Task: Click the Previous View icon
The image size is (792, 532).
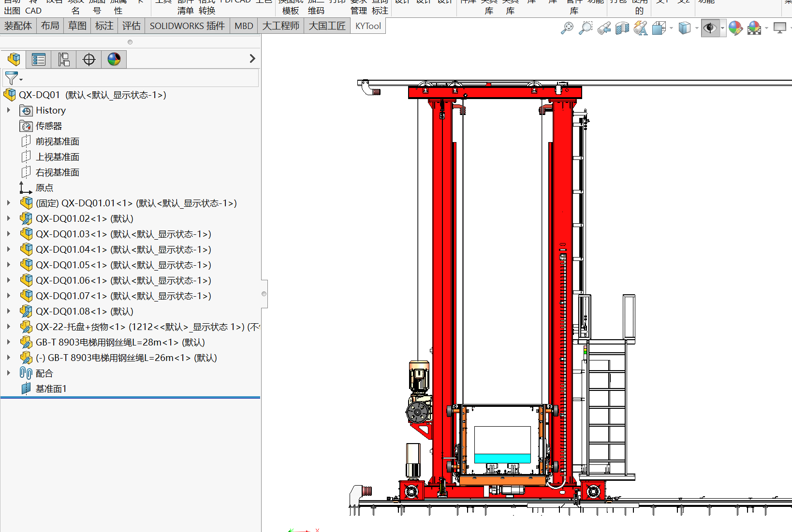Action: [604, 29]
